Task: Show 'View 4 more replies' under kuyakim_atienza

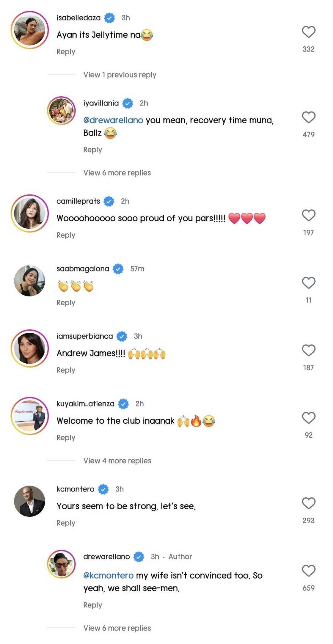Action: coord(117,461)
